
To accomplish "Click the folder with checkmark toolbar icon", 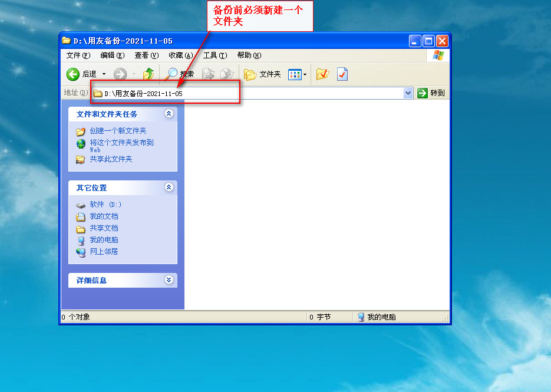I will point(322,74).
